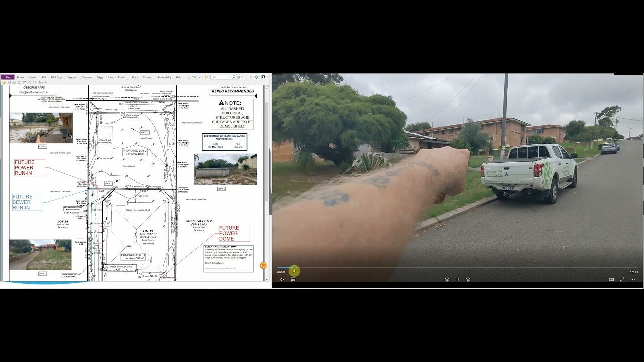Click the FUTURE POWER DOME annotation
644x362 pixels.
(x=234, y=233)
